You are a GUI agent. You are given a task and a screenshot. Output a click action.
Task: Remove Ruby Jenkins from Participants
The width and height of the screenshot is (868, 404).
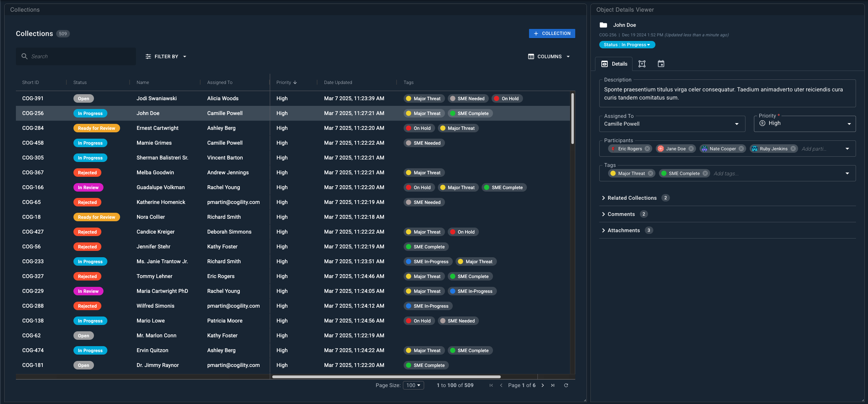pyautogui.click(x=793, y=149)
